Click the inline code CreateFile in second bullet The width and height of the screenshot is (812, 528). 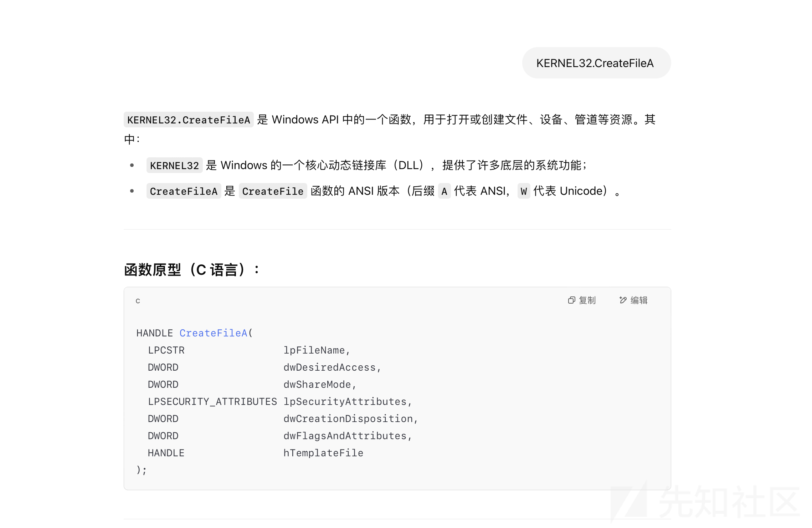pos(273,191)
